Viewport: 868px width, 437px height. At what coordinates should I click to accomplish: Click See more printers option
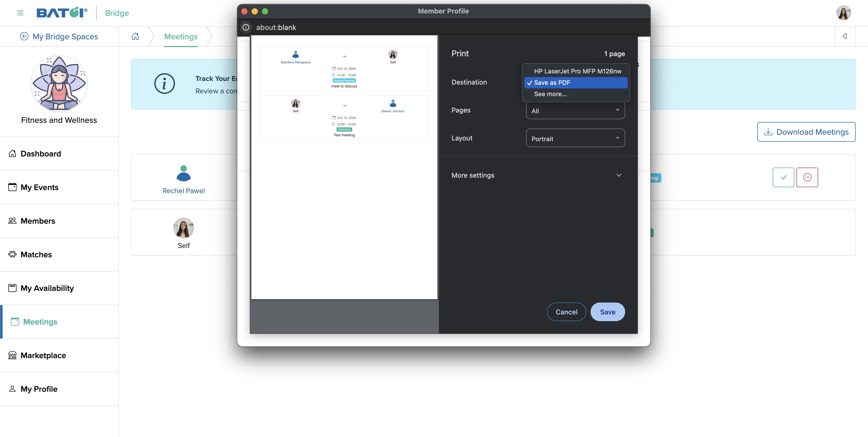tap(551, 94)
